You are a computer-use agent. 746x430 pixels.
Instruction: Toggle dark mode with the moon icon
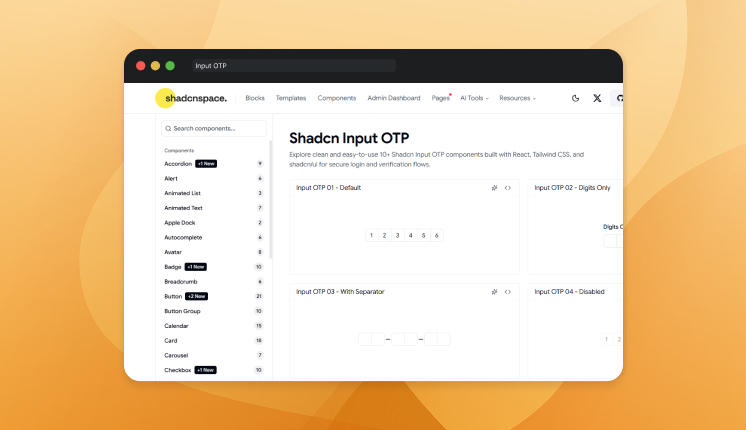coord(575,98)
